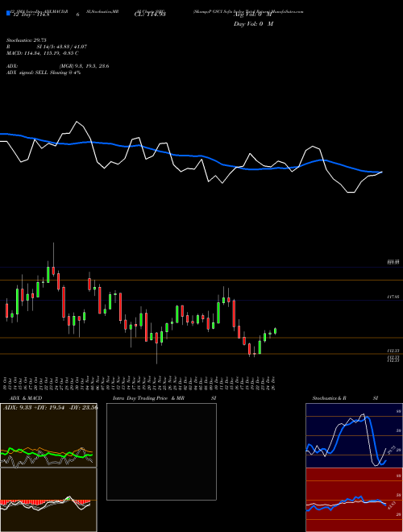Viewport: 403px width, 532px height.
Task: Click the 'MACD: 114.84, 115.19, -0.85 C' line
Action: click(x=43, y=53)
